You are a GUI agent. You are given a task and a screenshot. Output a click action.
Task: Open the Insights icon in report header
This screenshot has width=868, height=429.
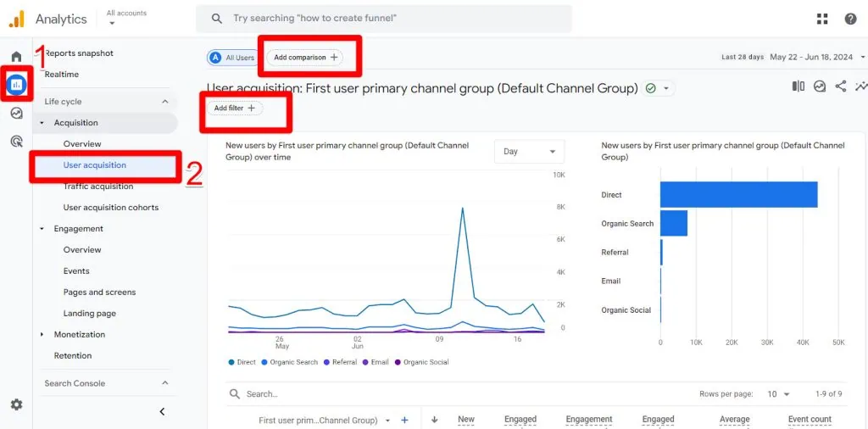[x=861, y=86]
